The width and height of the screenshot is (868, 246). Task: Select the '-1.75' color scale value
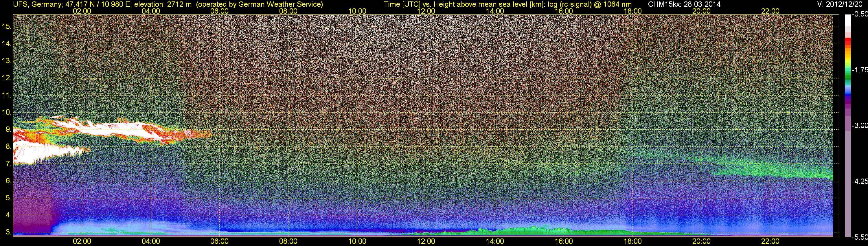tap(860, 70)
